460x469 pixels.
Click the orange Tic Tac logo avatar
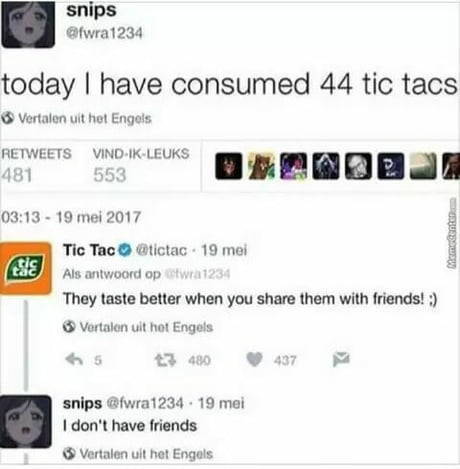[x=26, y=269]
